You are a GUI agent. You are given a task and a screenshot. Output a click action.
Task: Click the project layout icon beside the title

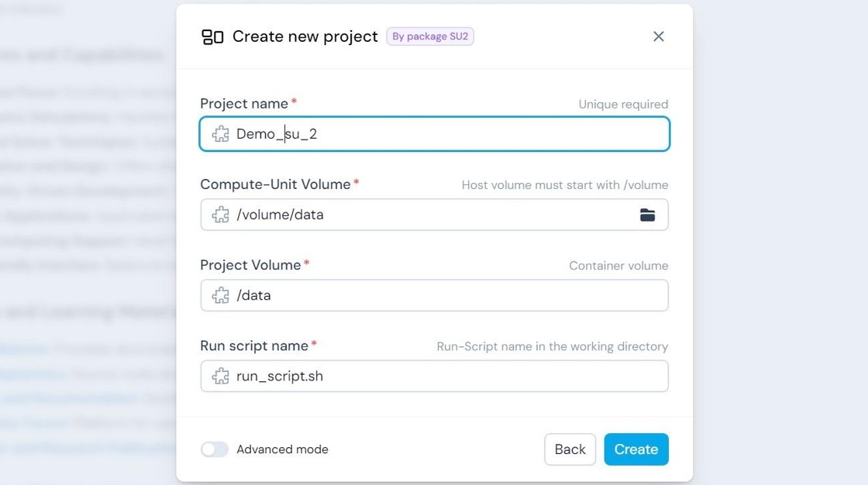point(212,37)
